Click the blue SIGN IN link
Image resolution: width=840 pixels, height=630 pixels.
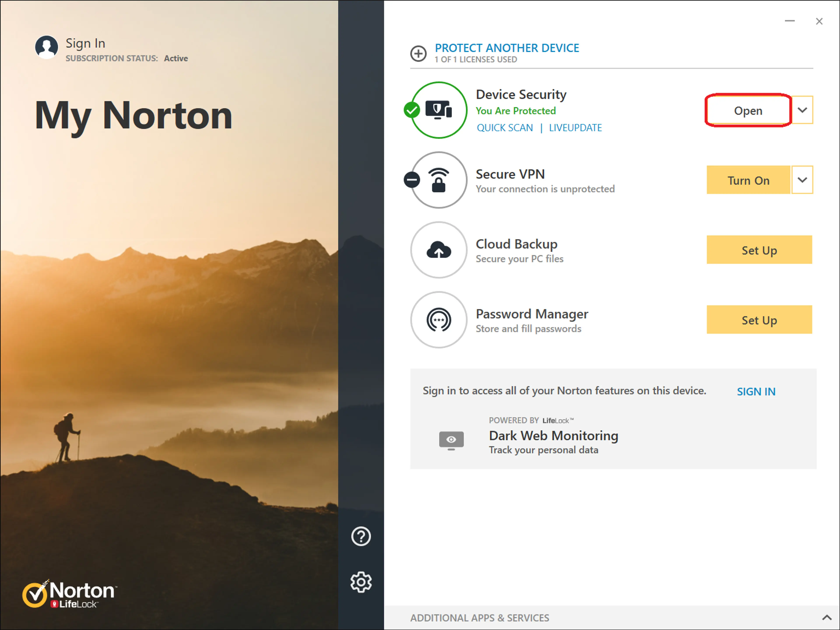coord(756,392)
